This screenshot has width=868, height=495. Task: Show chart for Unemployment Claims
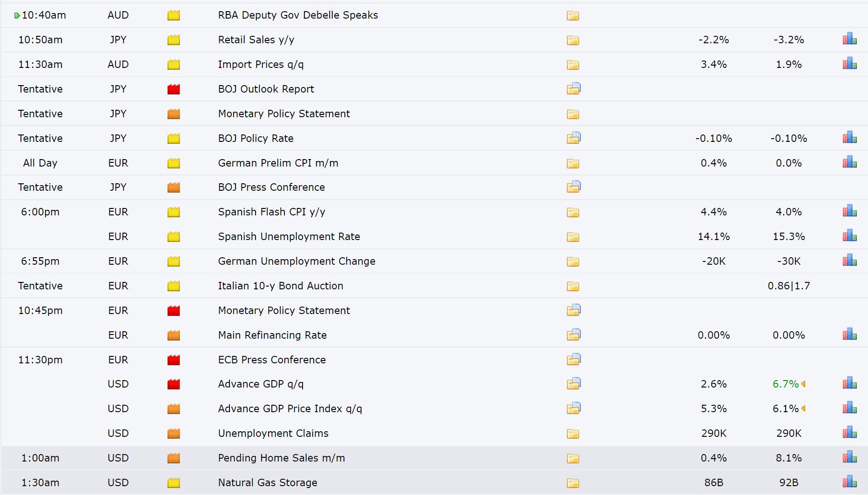[x=849, y=432]
